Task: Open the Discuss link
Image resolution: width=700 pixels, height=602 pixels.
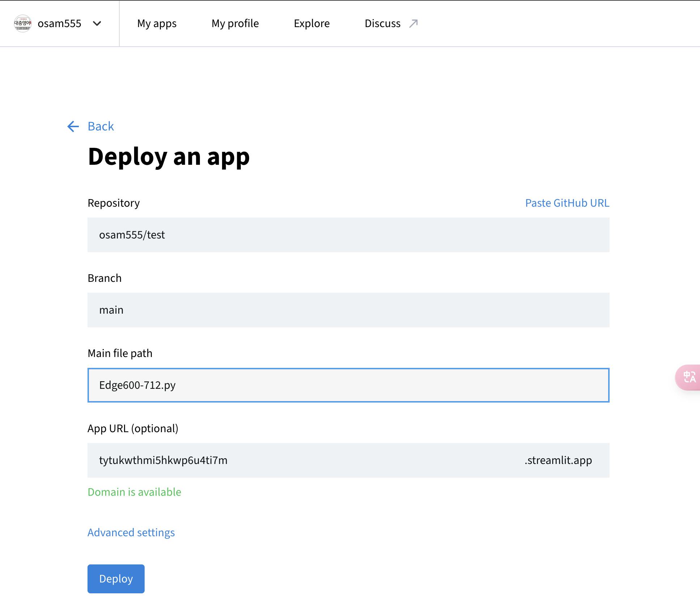Action: [x=383, y=23]
